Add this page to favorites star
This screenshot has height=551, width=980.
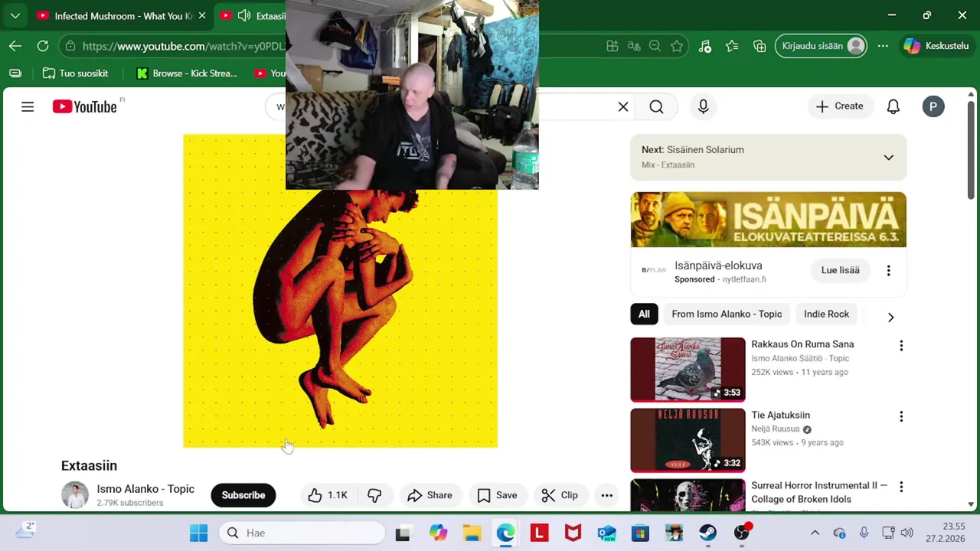click(677, 46)
